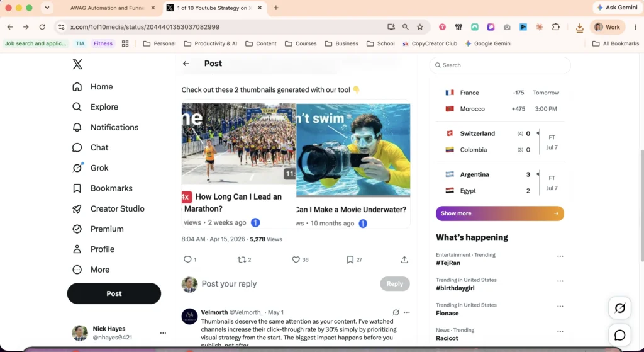644x352 pixels.
Task: Click Show more gradient button
Action: click(x=500, y=213)
